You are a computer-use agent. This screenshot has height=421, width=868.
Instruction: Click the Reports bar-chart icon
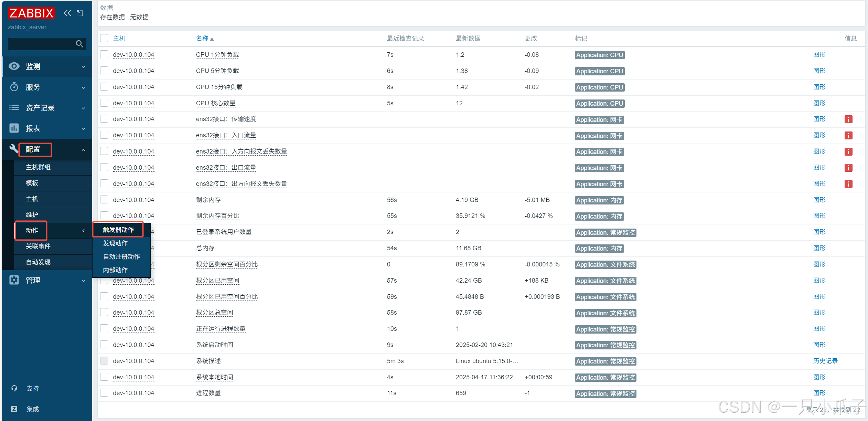pos(14,128)
